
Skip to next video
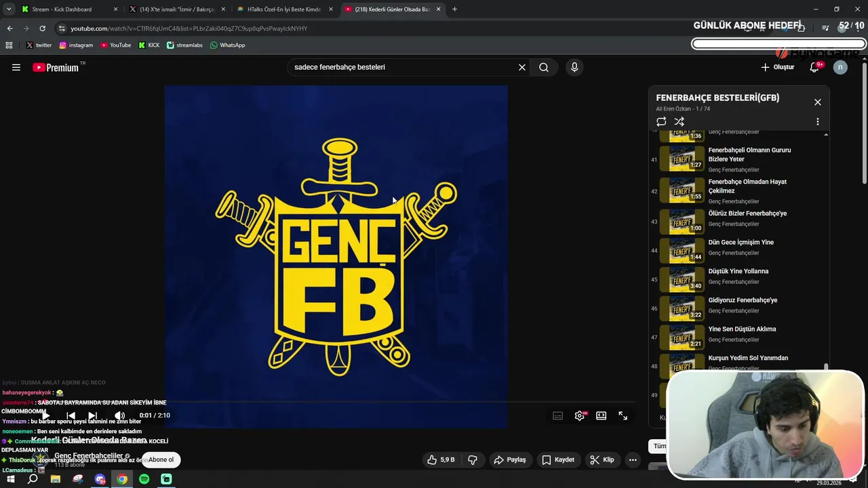pyautogui.click(x=93, y=415)
